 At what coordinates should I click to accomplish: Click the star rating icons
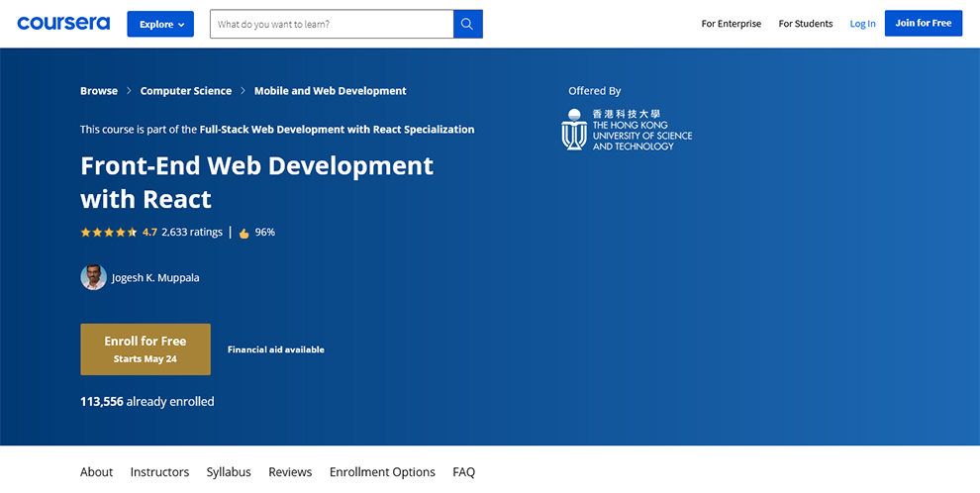[x=109, y=233]
